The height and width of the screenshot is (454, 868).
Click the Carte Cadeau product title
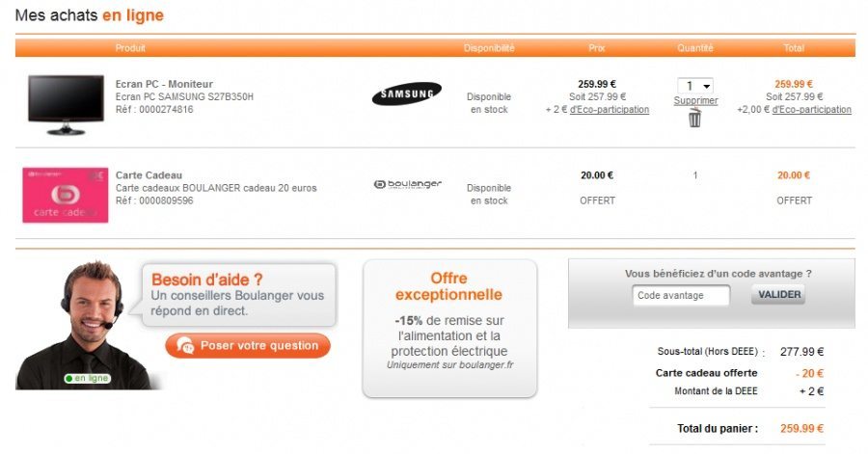click(149, 175)
